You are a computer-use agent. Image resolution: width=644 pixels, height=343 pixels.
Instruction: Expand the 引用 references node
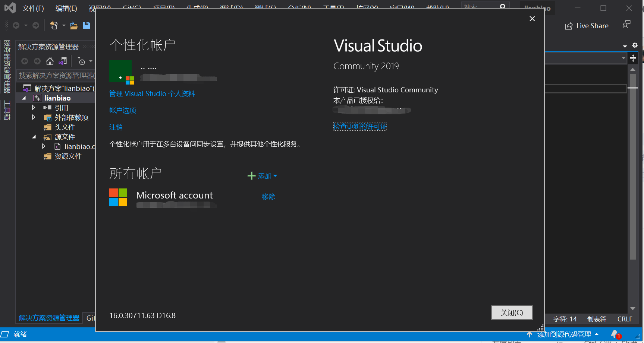[x=34, y=108]
